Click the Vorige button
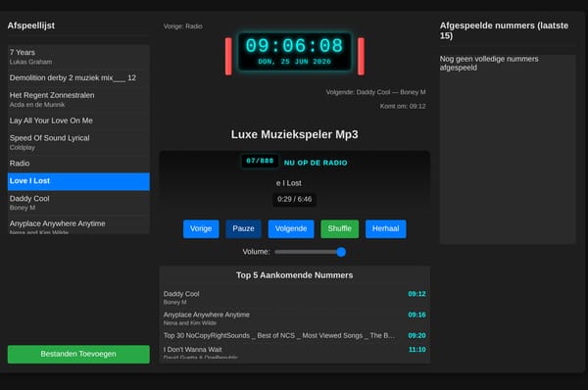The height and width of the screenshot is (390, 588). [201, 228]
